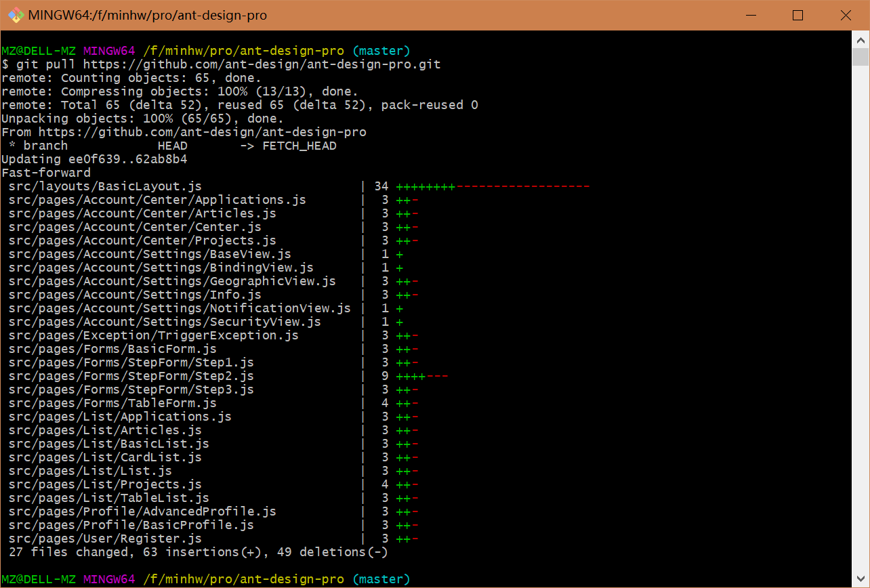The height and width of the screenshot is (588, 870).
Task: Click src/pages/Account/Center/Applications.js file name
Action: point(157,200)
